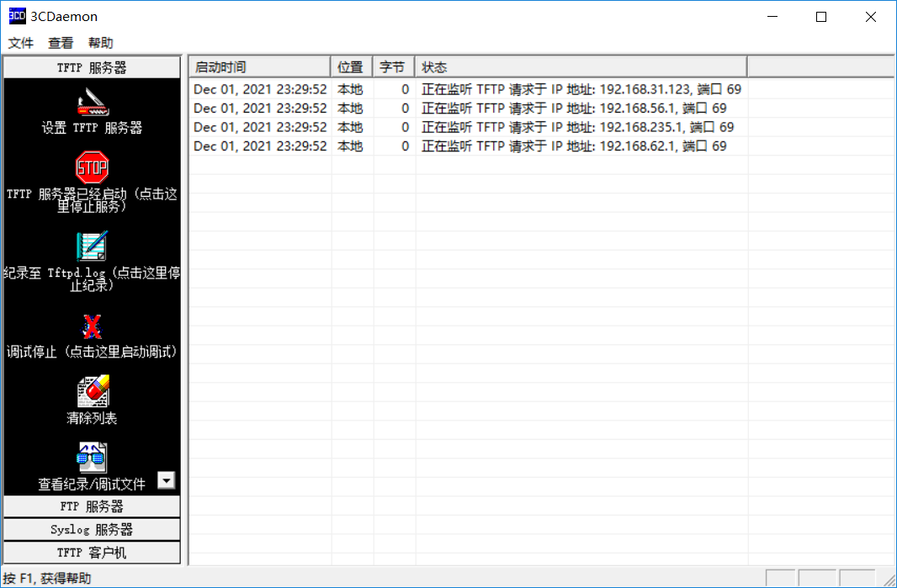
Task: Select the TFTP 服务器 panel tab
Action: point(92,67)
